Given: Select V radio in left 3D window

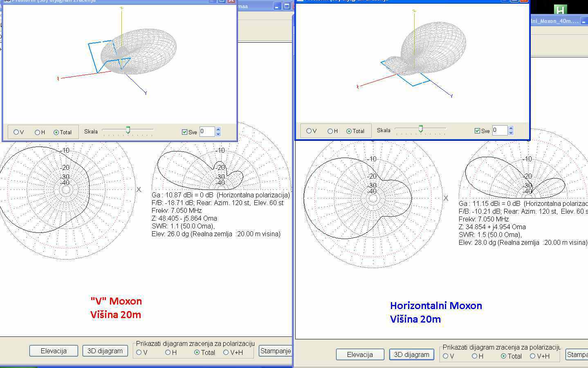Looking at the screenshot, I should click(x=16, y=132).
